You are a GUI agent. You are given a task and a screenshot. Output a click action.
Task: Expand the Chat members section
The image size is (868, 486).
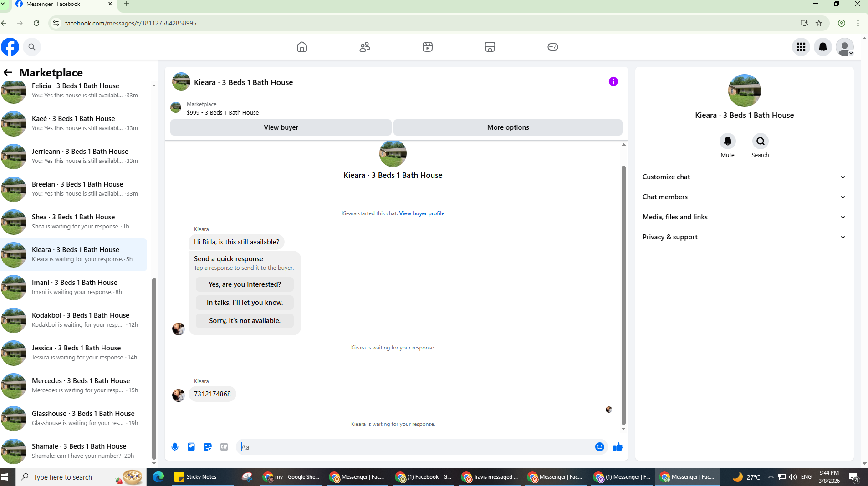coord(744,197)
